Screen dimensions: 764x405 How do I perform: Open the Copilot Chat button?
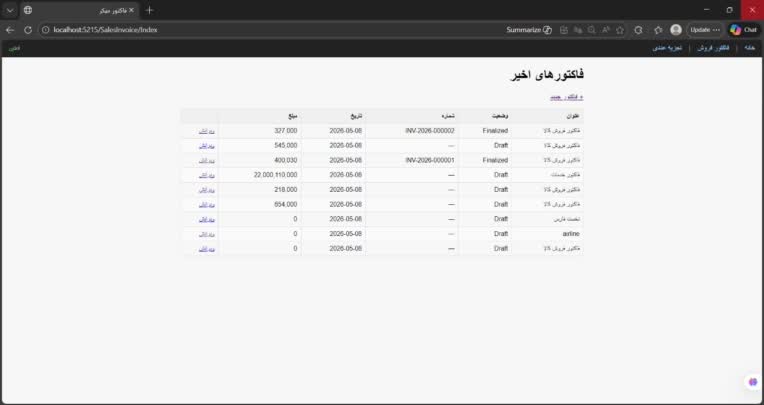coord(744,30)
